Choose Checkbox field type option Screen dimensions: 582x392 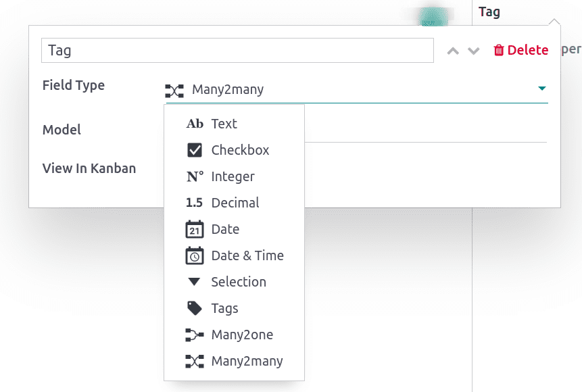[x=240, y=150]
